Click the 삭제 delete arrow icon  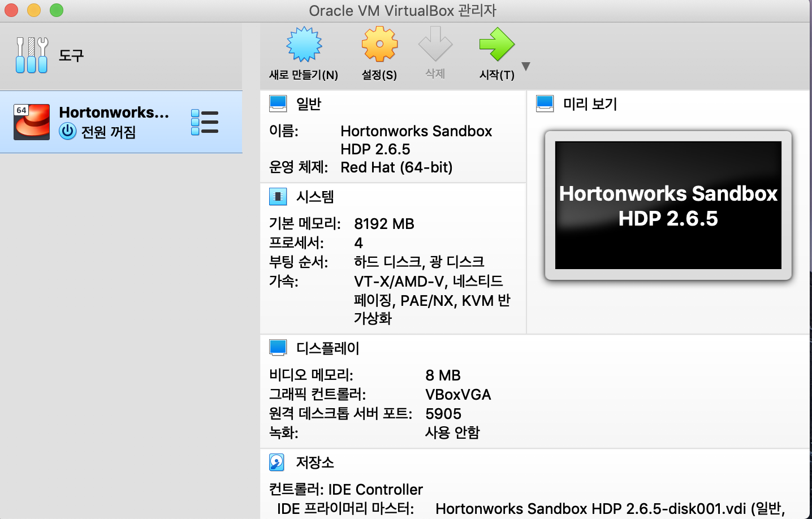coord(435,44)
